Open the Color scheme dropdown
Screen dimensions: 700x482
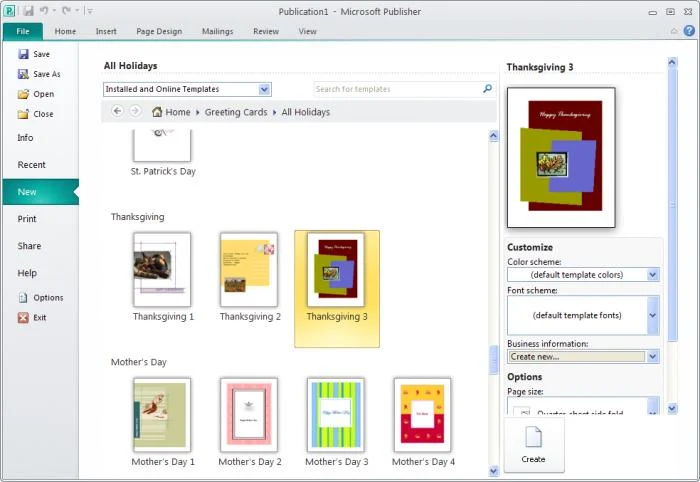click(x=652, y=274)
